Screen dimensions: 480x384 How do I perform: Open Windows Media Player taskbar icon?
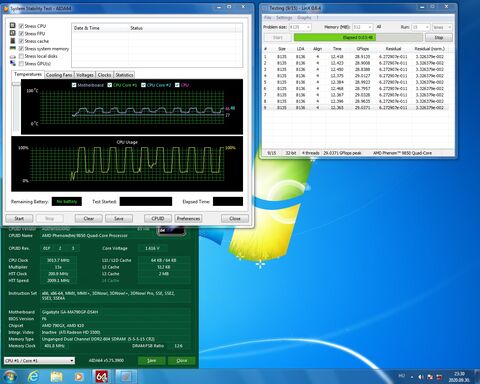point(79,377)
